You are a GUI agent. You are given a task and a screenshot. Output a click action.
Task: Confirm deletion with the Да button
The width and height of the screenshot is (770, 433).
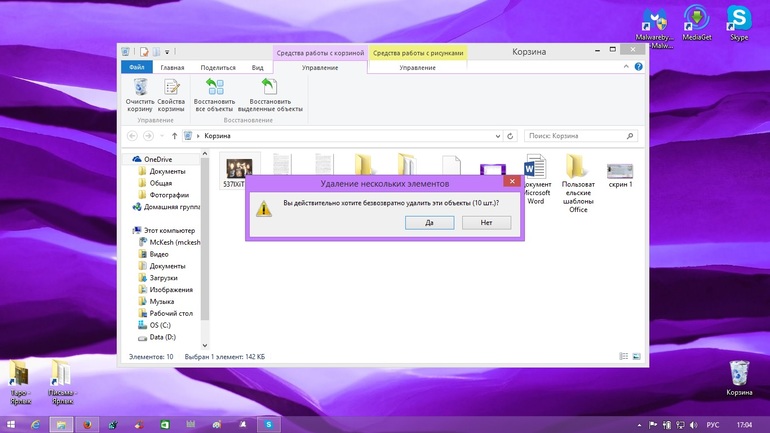click(430, 222)
